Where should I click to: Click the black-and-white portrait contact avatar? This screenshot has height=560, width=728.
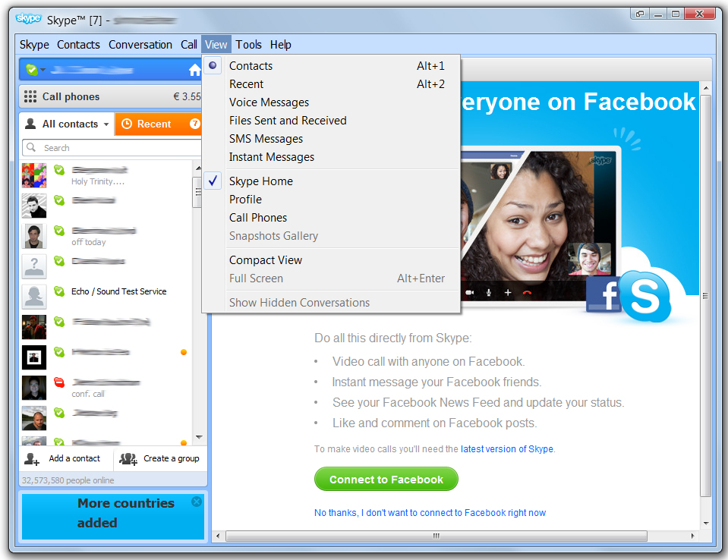pyautogui.click(x=34, y=206)
